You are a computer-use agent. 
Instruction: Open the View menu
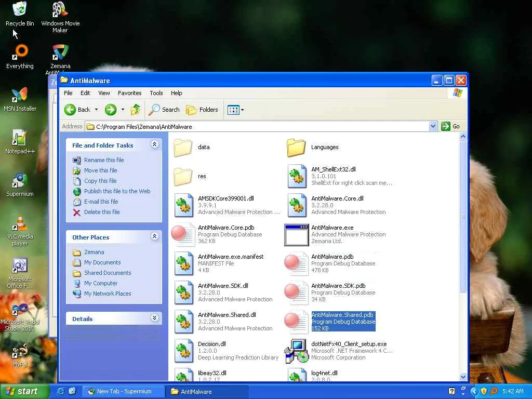tap(104, 93)
